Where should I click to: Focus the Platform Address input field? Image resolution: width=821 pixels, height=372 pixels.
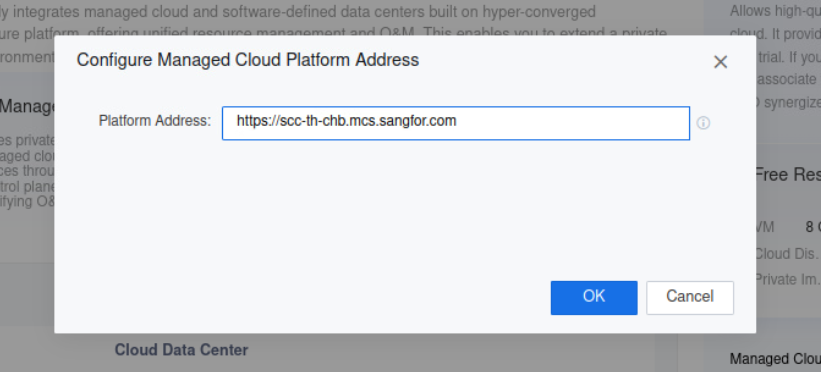click(x=456, y=123)
